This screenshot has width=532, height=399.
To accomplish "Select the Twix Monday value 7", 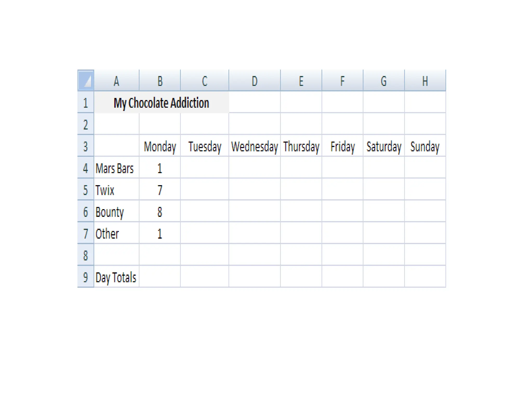I will [160, 190].
